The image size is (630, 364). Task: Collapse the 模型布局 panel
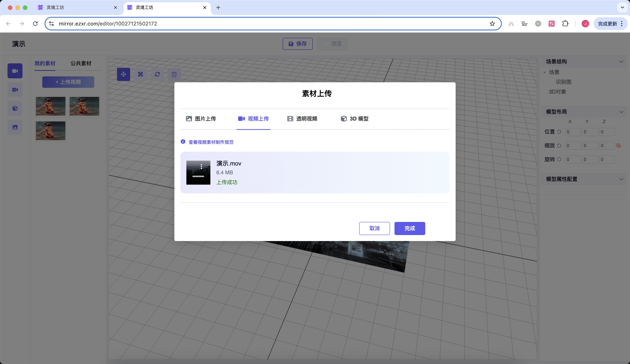pyautogui.click(x=621, y=112)
